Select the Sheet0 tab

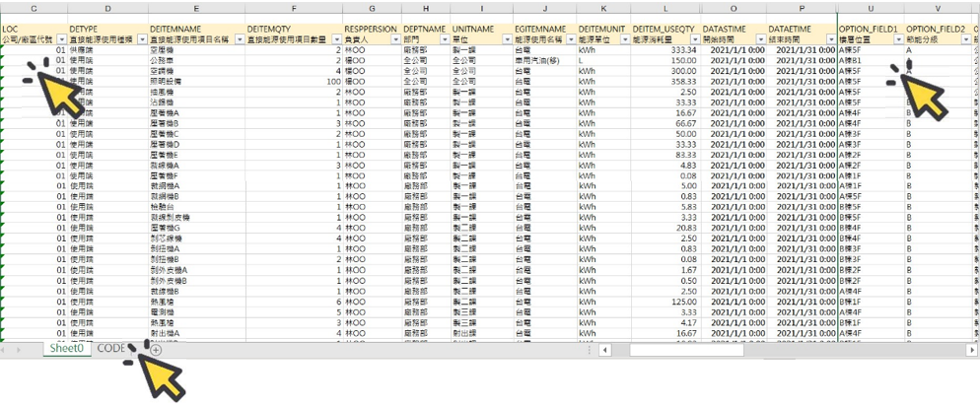coord(69,349)
